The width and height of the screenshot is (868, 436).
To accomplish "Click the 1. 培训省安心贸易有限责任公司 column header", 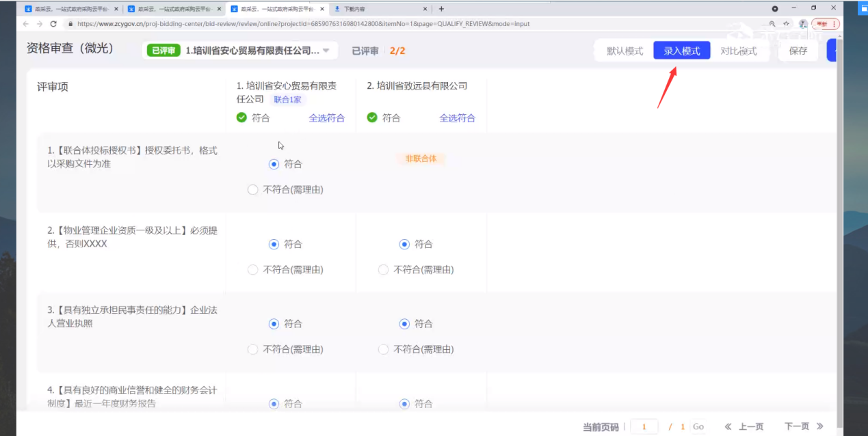I will click(287, 92).
